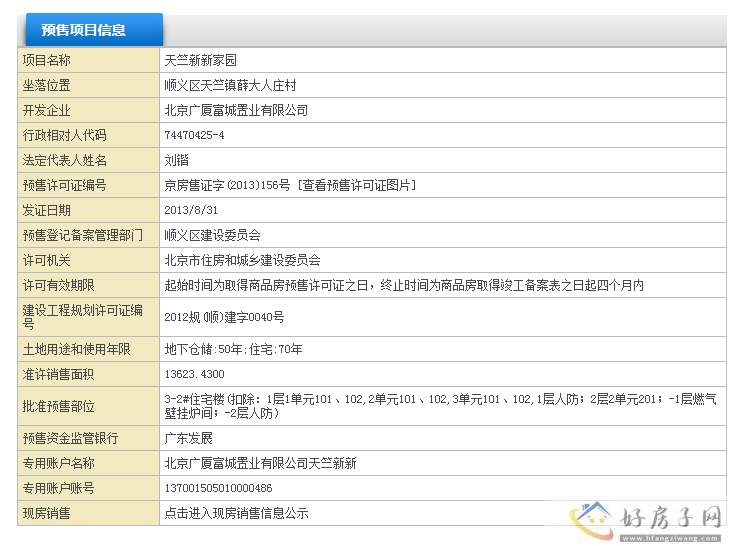Click authority value 北京市住房和城乡建设委员会
Image resolution: width=745 pixels, height=546 pixels.
pos(242,260)
